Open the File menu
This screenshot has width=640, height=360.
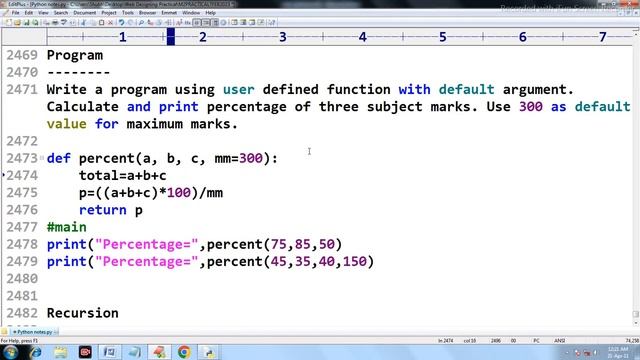(16, 13)
